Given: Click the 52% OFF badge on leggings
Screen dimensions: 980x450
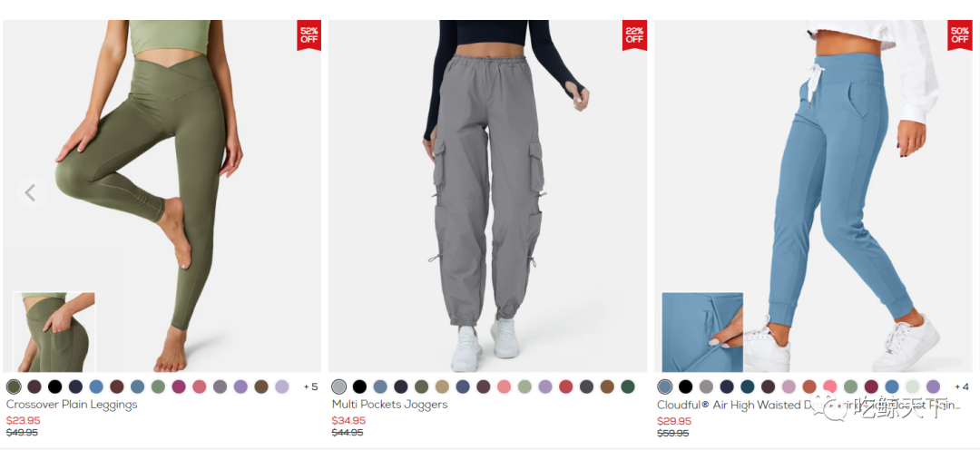Looking at the screenshot, I should coord(309,35).
